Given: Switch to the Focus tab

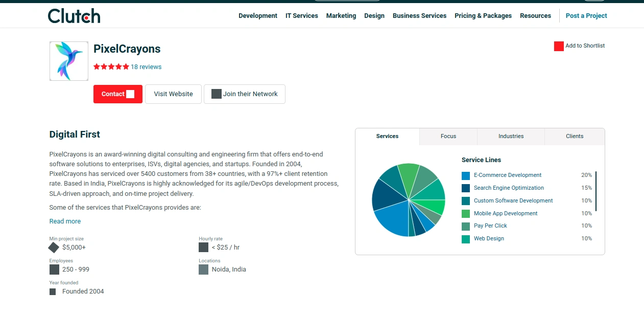Looking at the screenshot, I should [448, 137].
